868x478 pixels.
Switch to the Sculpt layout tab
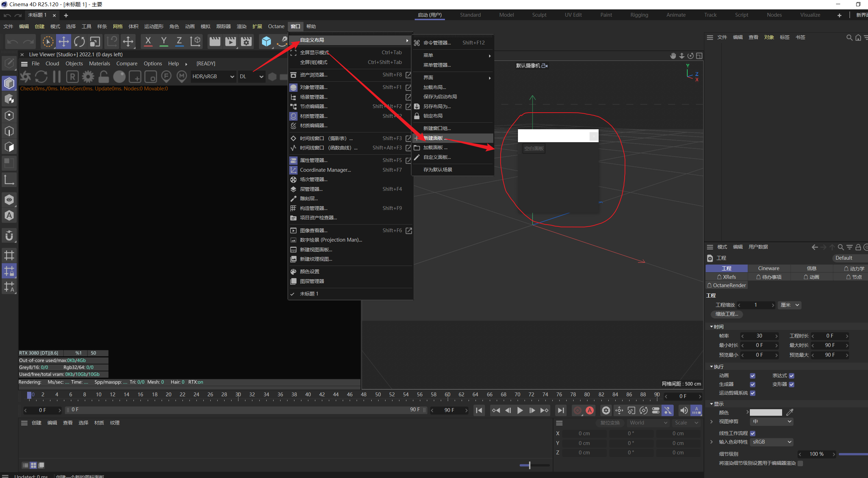539,15
